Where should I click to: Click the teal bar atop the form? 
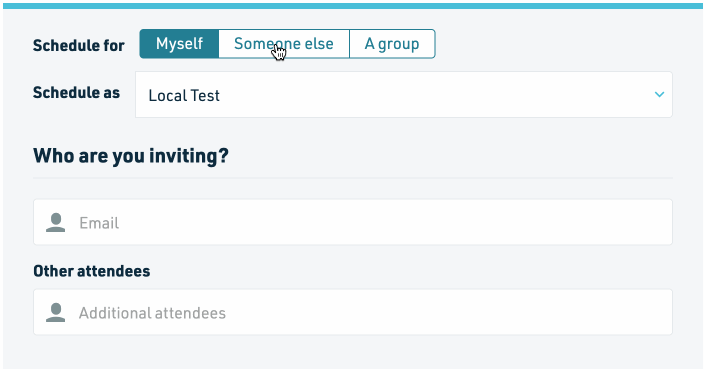click(352, 6)
